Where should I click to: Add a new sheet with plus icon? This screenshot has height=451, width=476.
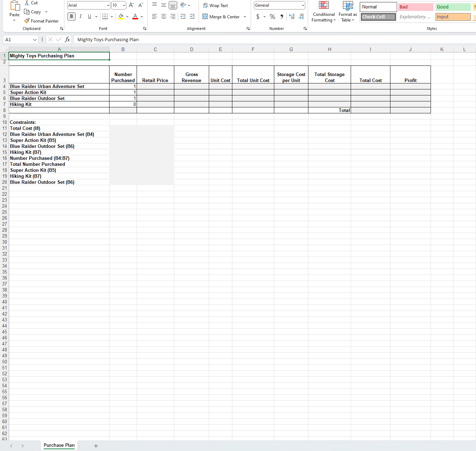point(96,446)
